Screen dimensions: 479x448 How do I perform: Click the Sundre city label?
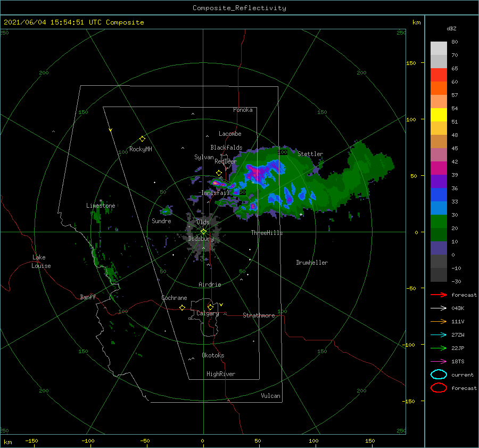click(x=161, y=221)
